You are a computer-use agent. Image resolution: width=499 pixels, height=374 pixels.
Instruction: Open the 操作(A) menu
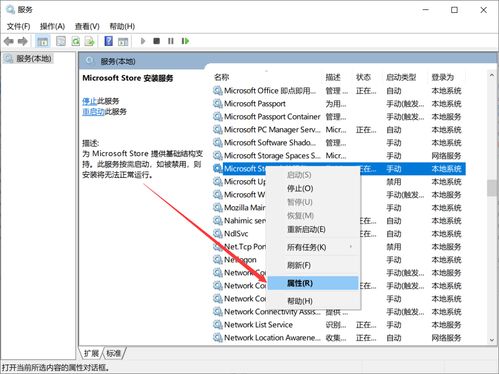(52, 26)
